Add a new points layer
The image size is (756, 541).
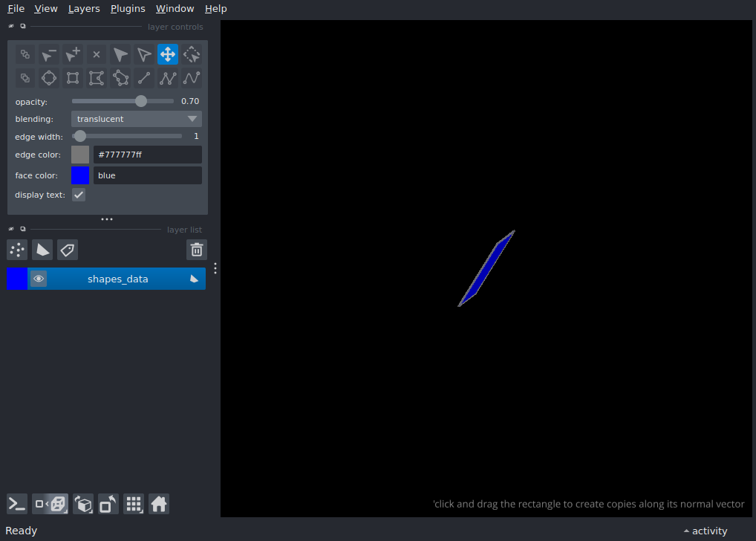click(16, 250)
